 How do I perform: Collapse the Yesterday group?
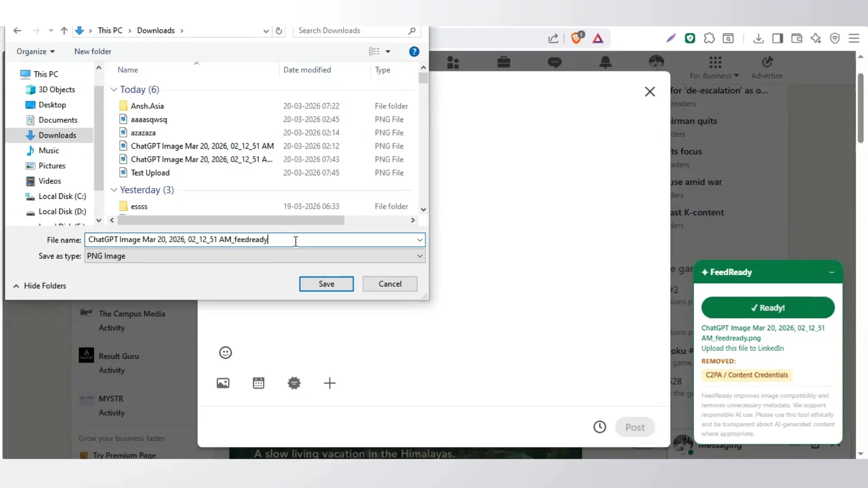(114, 190)
